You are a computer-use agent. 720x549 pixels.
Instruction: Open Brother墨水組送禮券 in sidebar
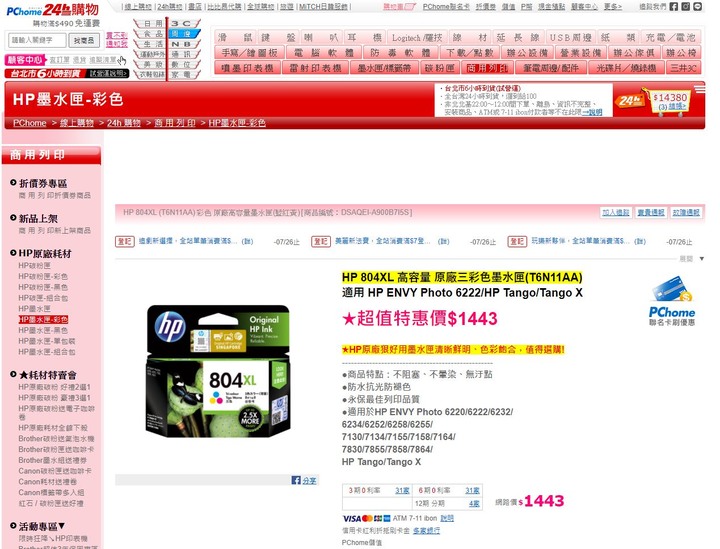(x=52, y=460)
